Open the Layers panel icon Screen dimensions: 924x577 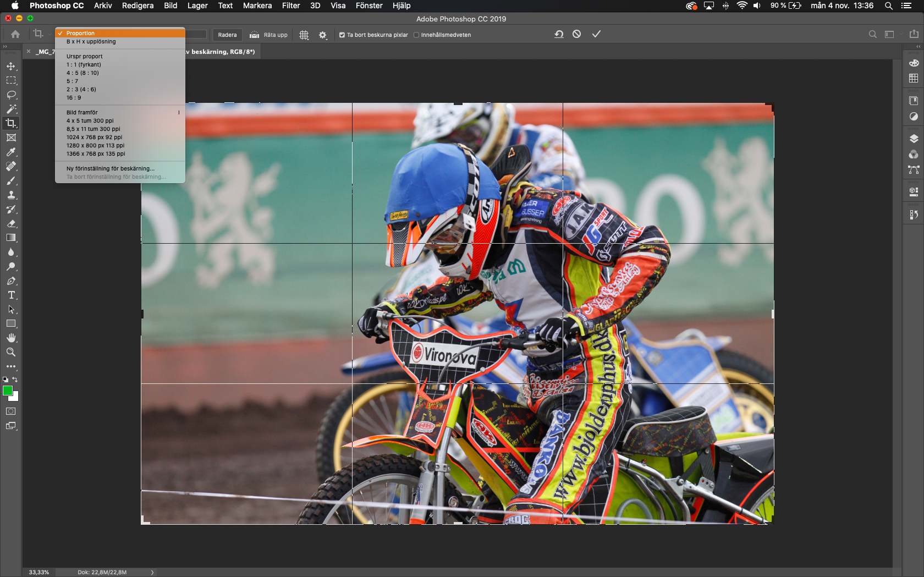pos(914,139)
